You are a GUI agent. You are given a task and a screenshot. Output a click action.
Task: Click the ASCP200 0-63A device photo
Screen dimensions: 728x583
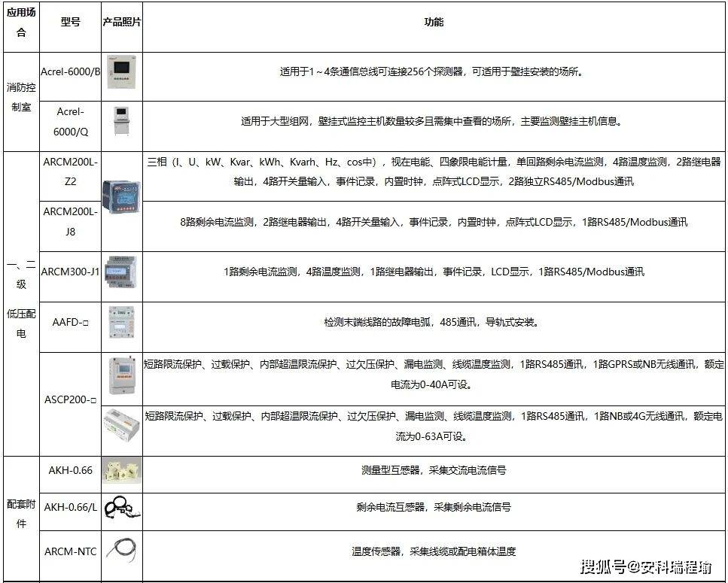pyautogui.click(x=122, y=425)
